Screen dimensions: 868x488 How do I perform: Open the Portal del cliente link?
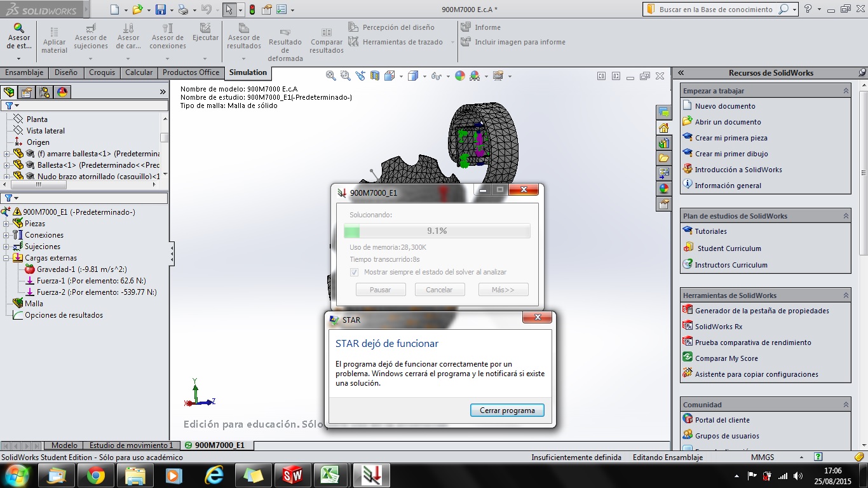pos(722,420)
